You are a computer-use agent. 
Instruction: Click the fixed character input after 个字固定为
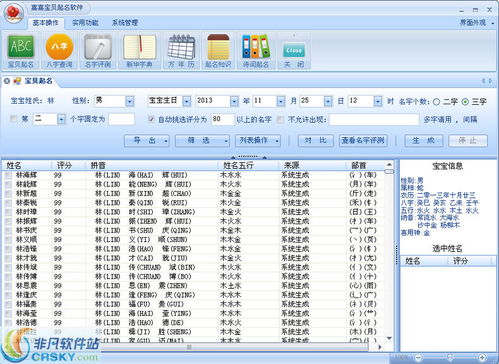121,119
